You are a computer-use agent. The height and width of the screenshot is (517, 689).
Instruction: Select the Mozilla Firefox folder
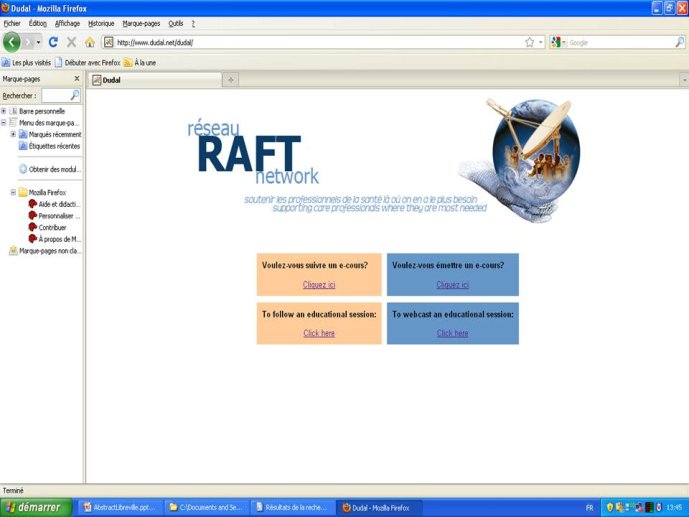click(43, 192)
